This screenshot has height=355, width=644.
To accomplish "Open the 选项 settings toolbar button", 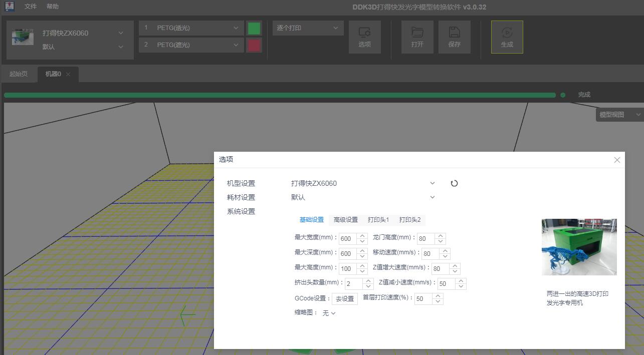I will (364, 37).
